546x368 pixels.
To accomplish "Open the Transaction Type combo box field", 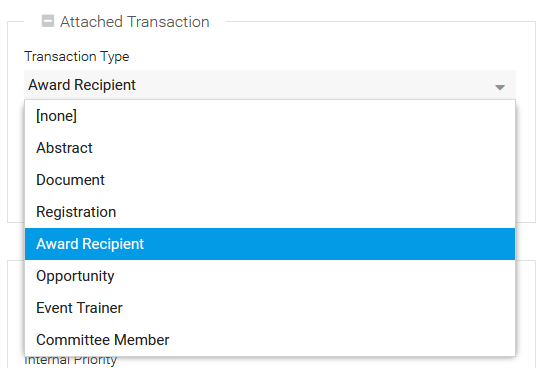I will pos(270,85).
